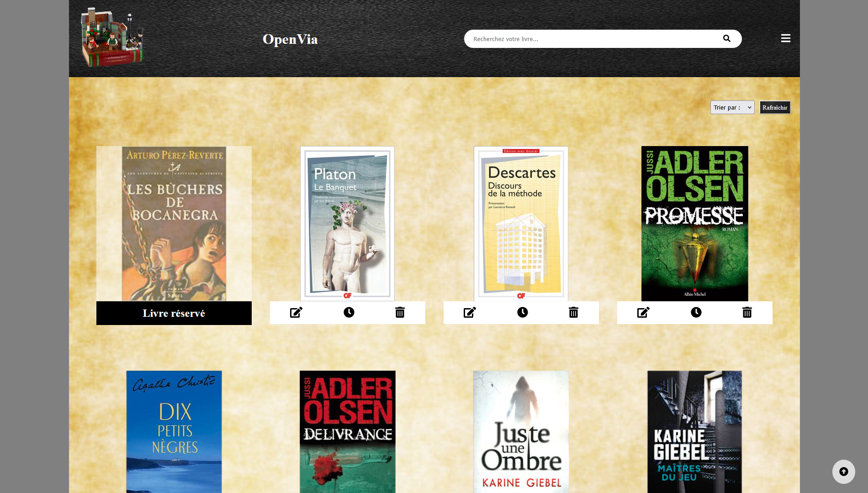Edit the Descartes Discours de la méthode book
The width and height of the screenshot is (868, 493).
click(470, 313)
